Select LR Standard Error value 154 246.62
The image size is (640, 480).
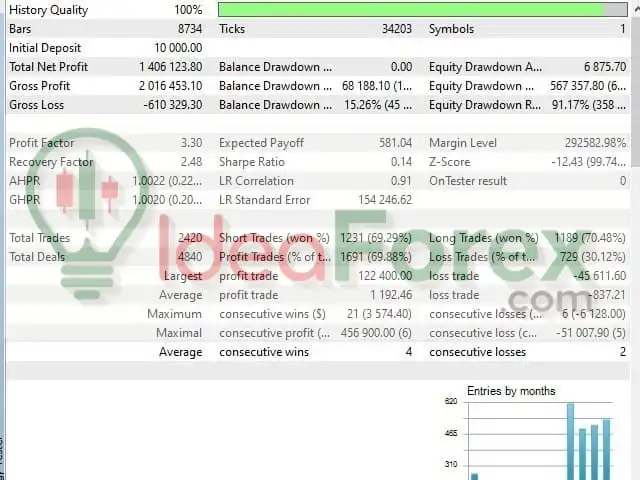point(385,200)
